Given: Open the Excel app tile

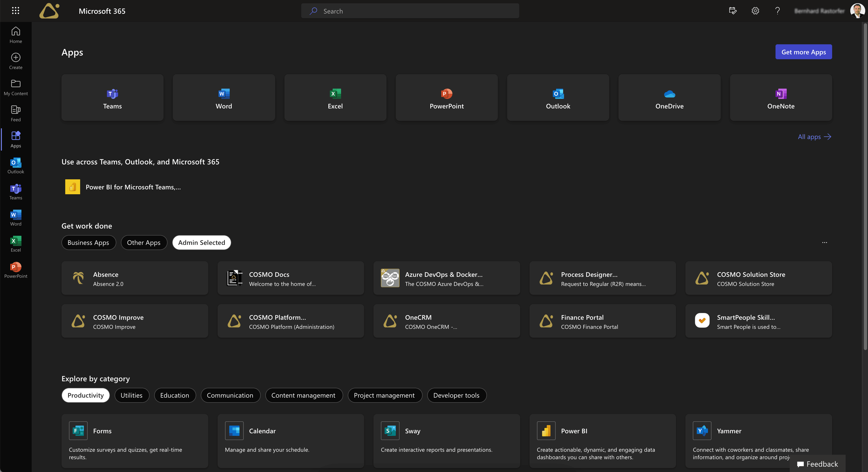Looking at the screenshot, I should coord(335,97).
